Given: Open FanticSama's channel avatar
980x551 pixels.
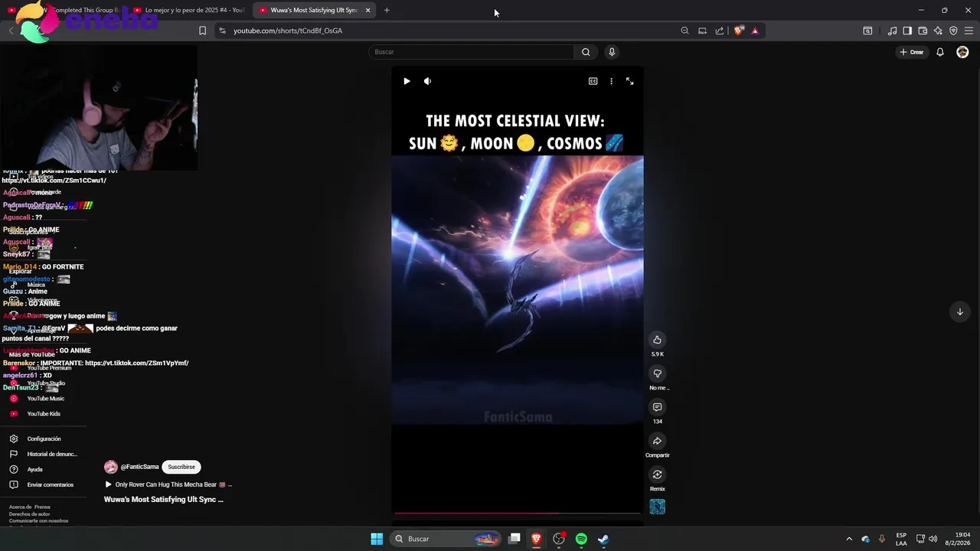Looking at the screenshot, I should pos(111,467).
